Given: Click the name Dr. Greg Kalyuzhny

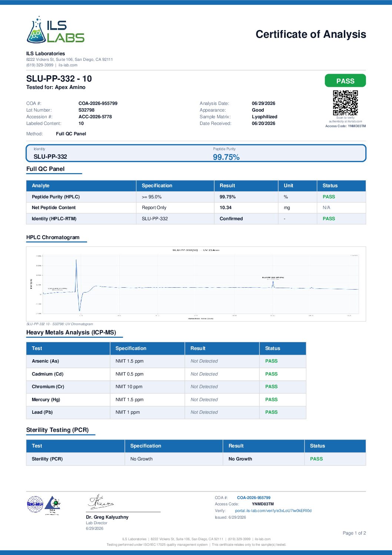Looking at the screenshot, I should pyautogui.click(x=107, y=517).
